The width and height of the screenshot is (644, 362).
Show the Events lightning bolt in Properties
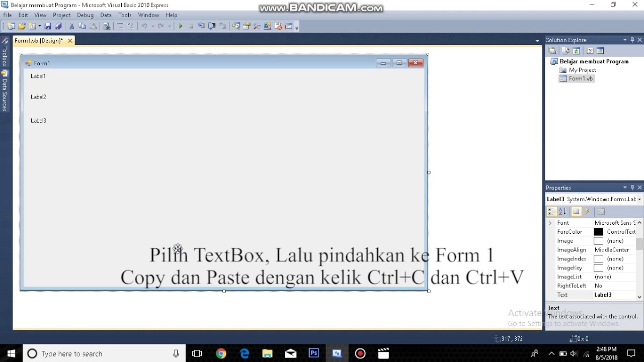point(587,212)
